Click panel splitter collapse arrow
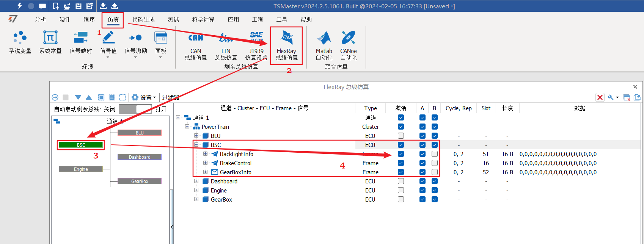Viewport: 644px width, 244px height. (172, 227)
